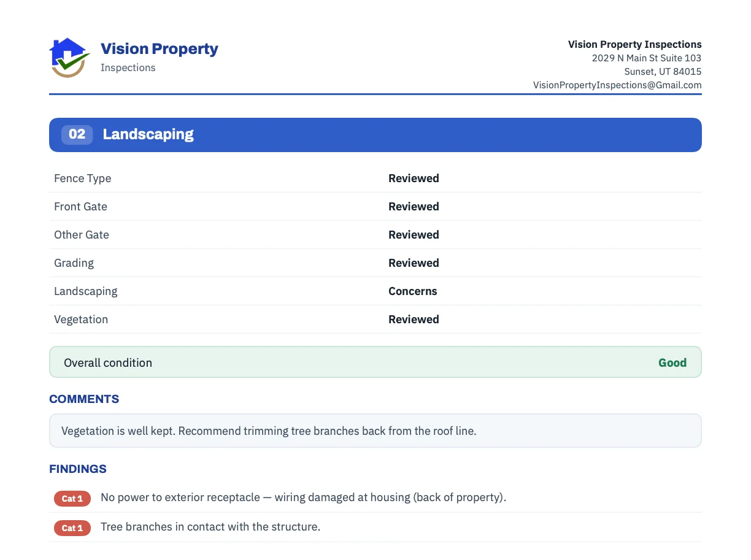Click the Concerns value for Landscaping
Image resolution: width=751 pixels, height=560 pixels.
click(x=413, y=291)
